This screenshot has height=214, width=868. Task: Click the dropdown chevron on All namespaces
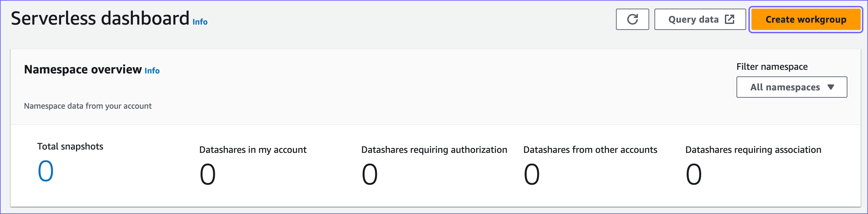click(x=831, y=87)
